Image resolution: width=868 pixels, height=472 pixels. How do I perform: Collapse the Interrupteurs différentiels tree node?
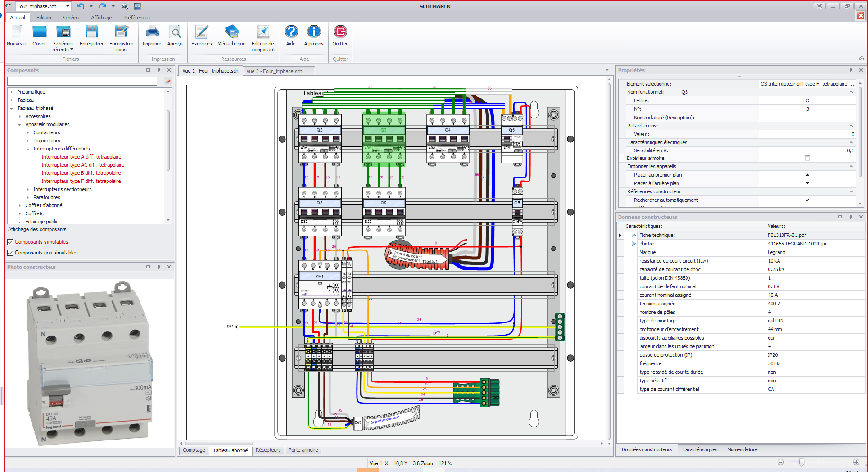pyautogui.click(x=28, y=149)
